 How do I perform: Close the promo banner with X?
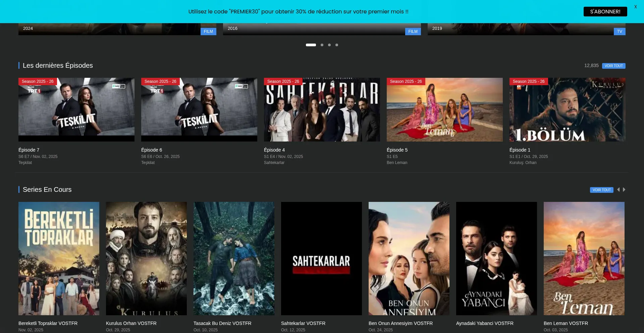pyautogui.click(x=635, y=7)
